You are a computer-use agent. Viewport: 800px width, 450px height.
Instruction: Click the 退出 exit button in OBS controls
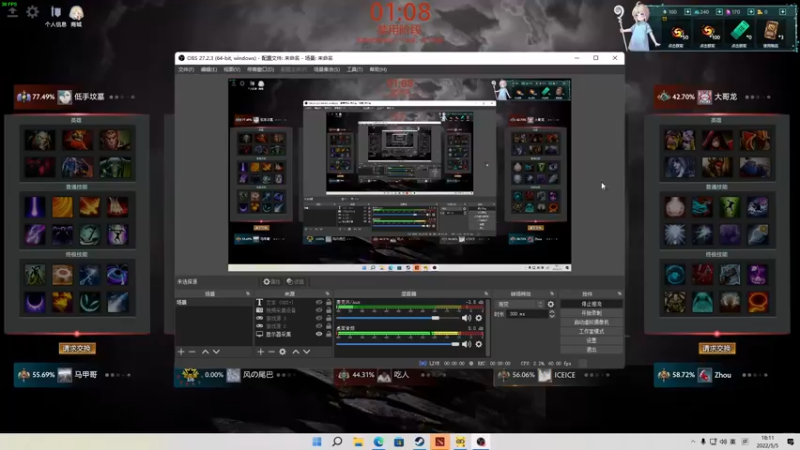pos(591,349)
